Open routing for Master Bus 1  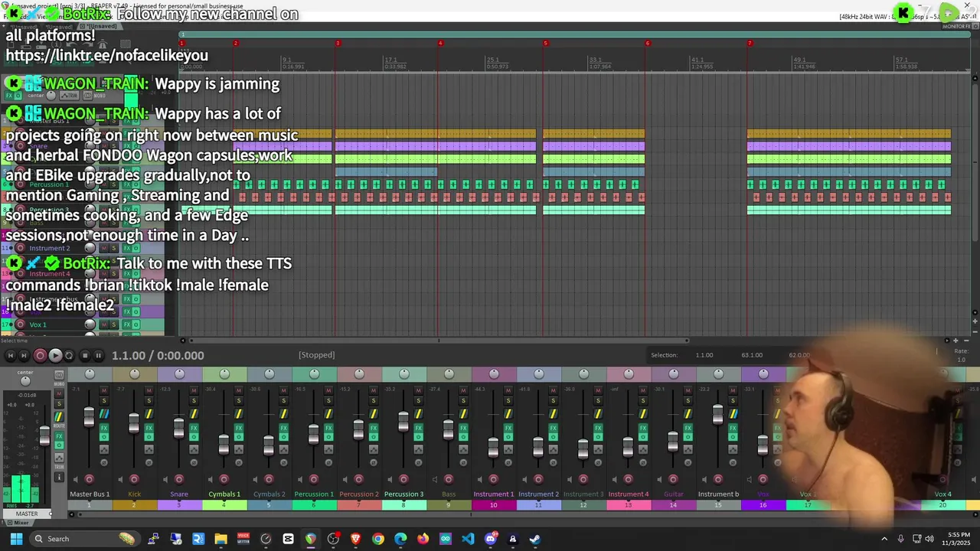click(x=104, y=414)
